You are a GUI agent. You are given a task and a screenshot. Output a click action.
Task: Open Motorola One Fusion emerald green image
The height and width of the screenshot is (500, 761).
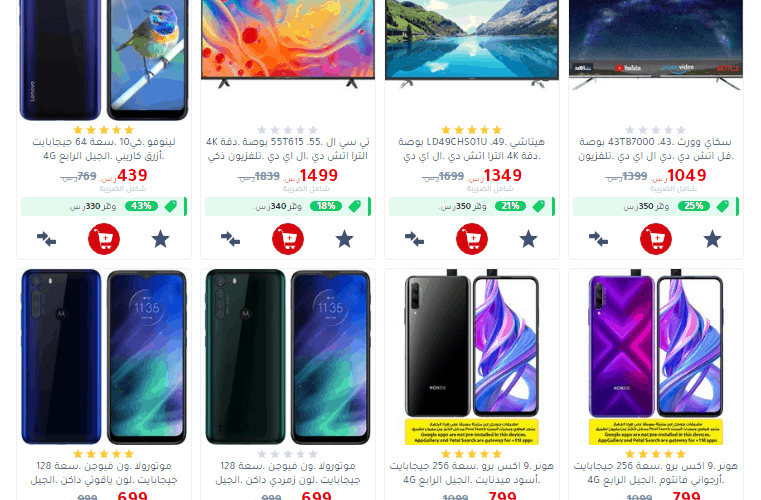pos(288,357)
